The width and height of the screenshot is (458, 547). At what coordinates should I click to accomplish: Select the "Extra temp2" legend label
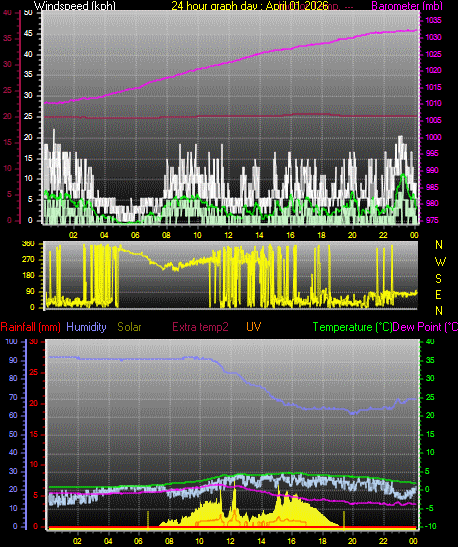click(x=200, y=327)
